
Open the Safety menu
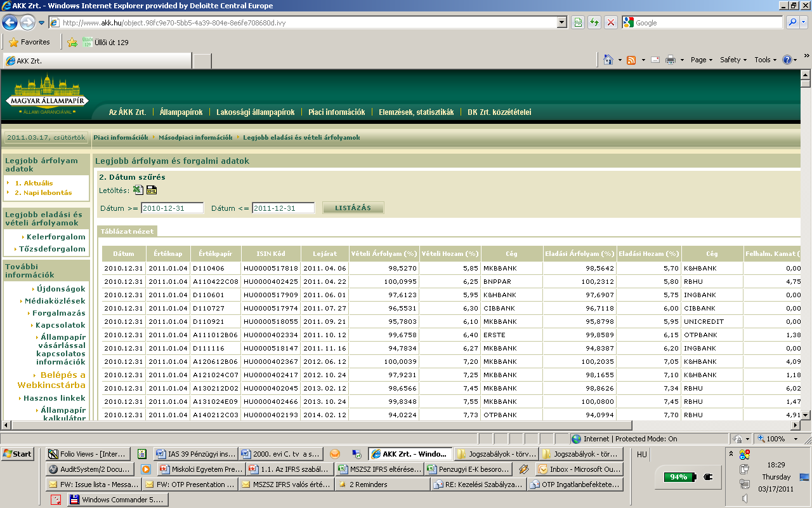coord(733,60)
